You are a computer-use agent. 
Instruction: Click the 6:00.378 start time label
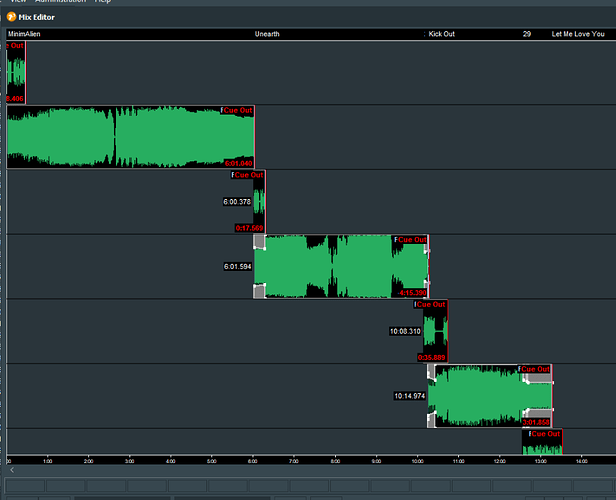click(x=237, y=202)
